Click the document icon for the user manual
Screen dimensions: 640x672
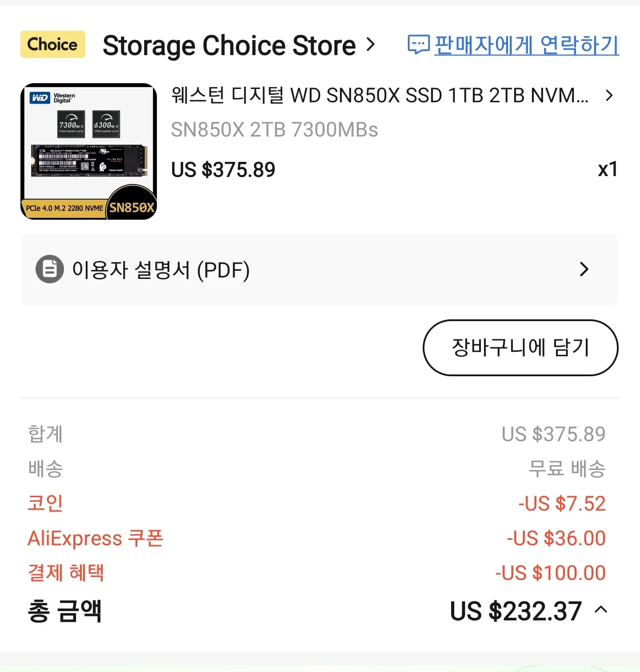pos(50,269)
